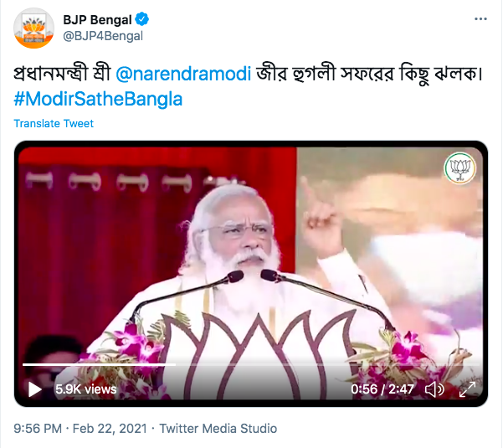Expand the video to fullscreen
Screen dimensions: 503x448
(467, 389)
